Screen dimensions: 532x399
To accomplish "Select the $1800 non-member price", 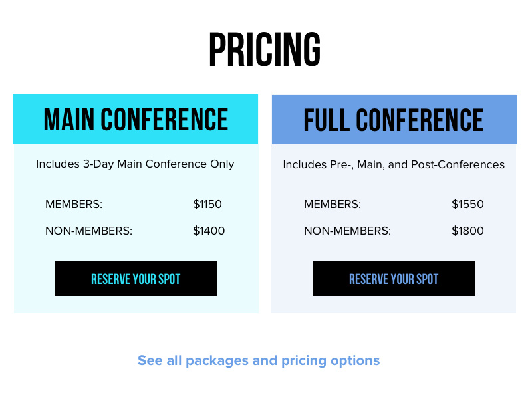I will [467, 231].
